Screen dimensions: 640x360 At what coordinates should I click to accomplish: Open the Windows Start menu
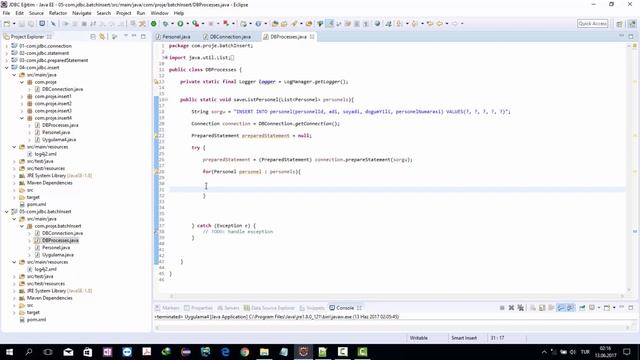coord(9,352)
